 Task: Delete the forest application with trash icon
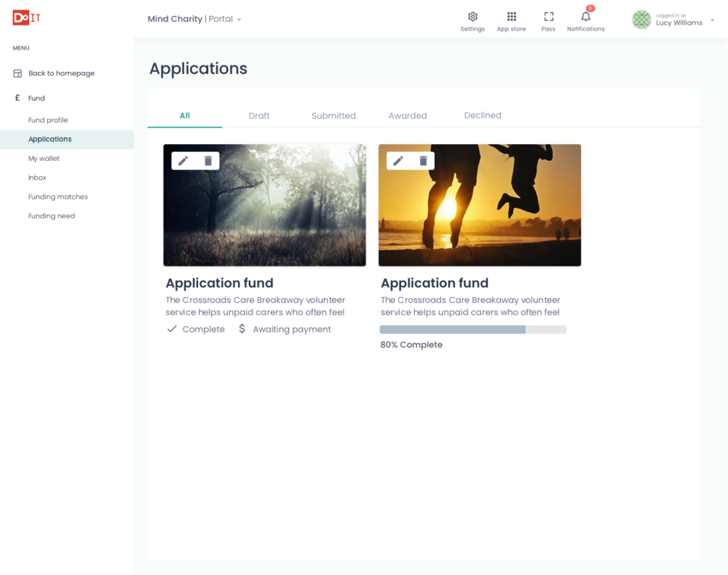tap(208, 161)
